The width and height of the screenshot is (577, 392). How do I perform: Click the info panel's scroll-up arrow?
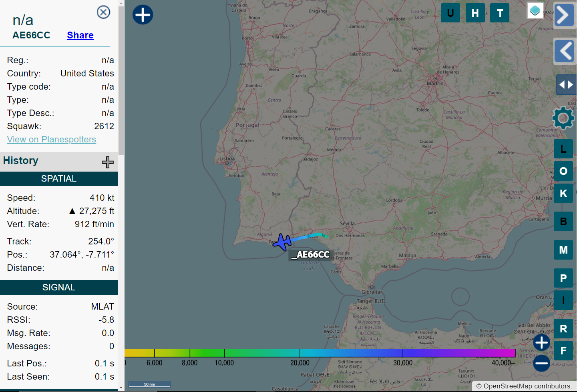point(121,3)
